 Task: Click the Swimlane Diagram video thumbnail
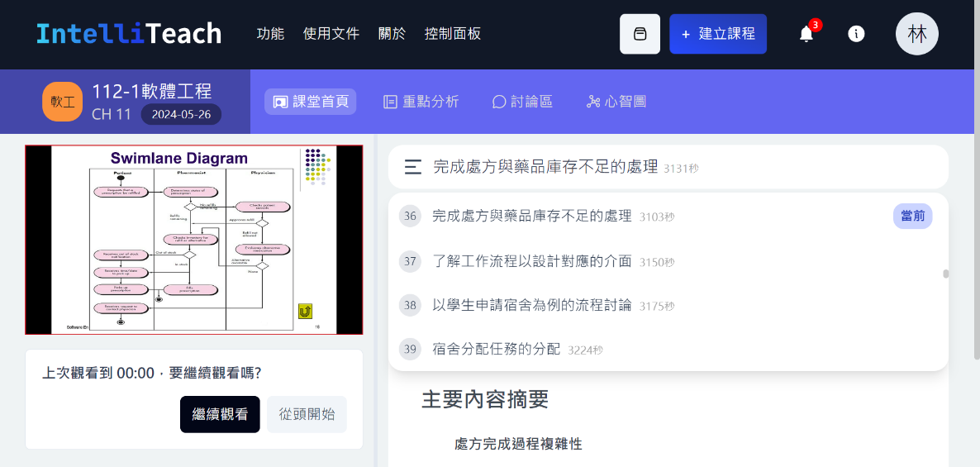(x=193, y=240)
